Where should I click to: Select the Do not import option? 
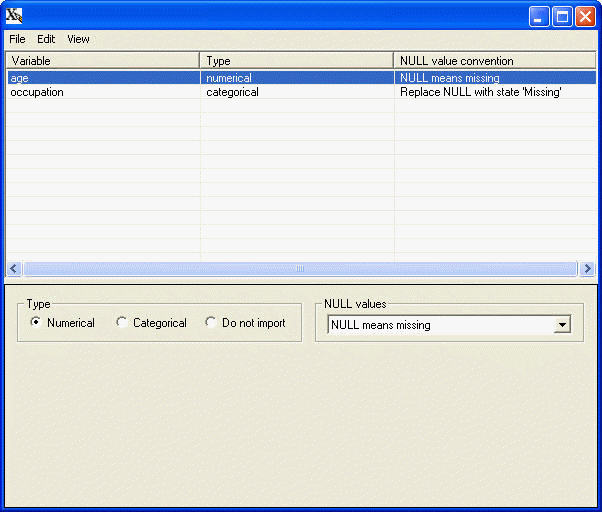pyautogui.click(x=211, y=323)
